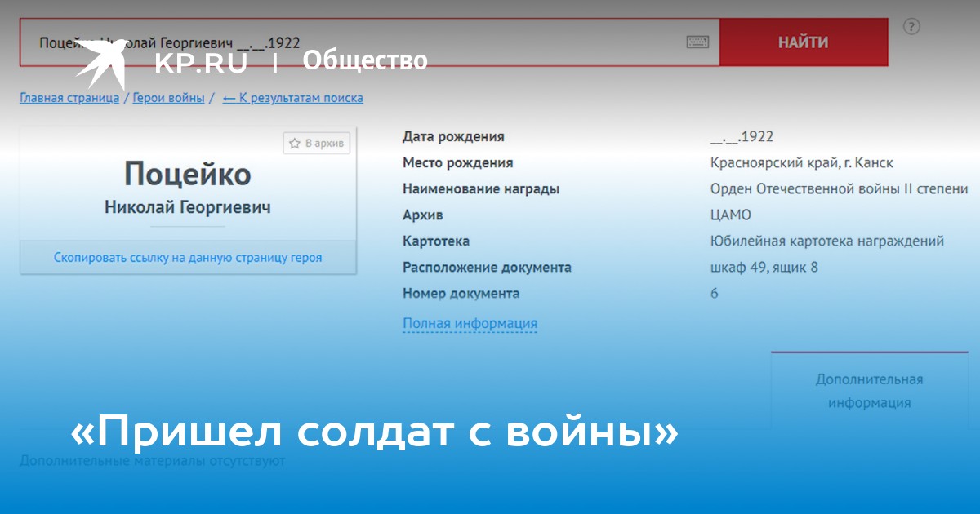Viewport: 980px width, 514px height.
Task: Open the question mark help icon
Action: 911,27
